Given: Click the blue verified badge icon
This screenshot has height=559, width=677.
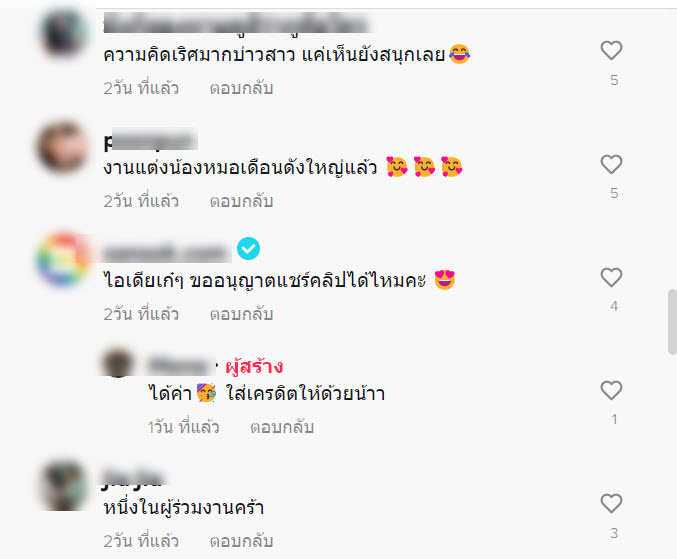Looking at the screenshot, I should pyautogui.click(x=248, y=249).
